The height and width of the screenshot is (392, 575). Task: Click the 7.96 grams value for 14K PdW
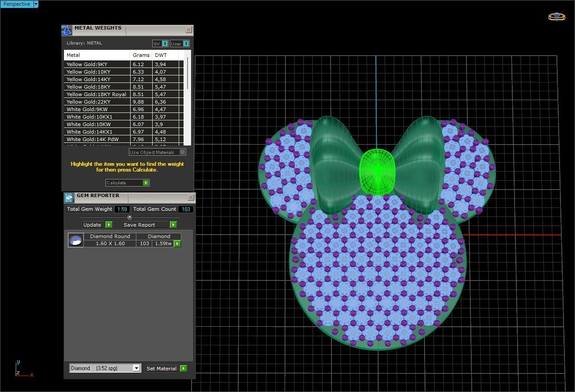pyautogui.click(x=138, y=139)
